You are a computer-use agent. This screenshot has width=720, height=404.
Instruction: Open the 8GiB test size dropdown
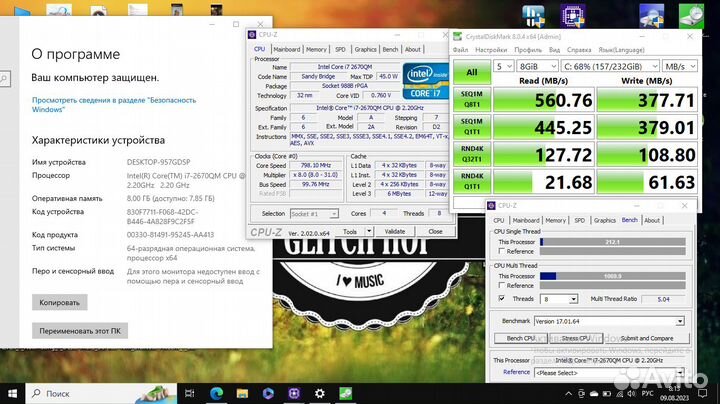pyautogui.click(x=537, y=67)
